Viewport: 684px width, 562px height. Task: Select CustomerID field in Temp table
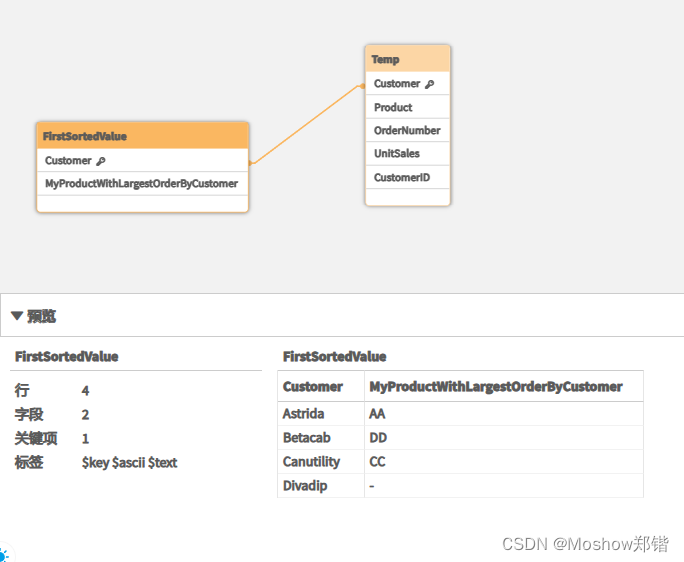(407, 177)
